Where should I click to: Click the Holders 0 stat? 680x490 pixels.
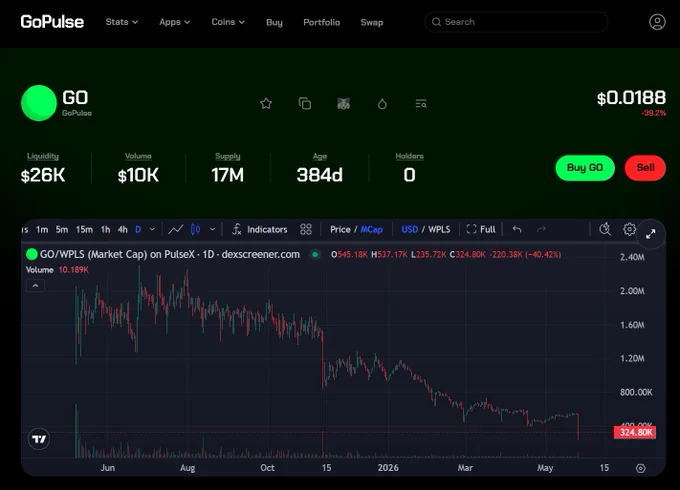point(409,168)
